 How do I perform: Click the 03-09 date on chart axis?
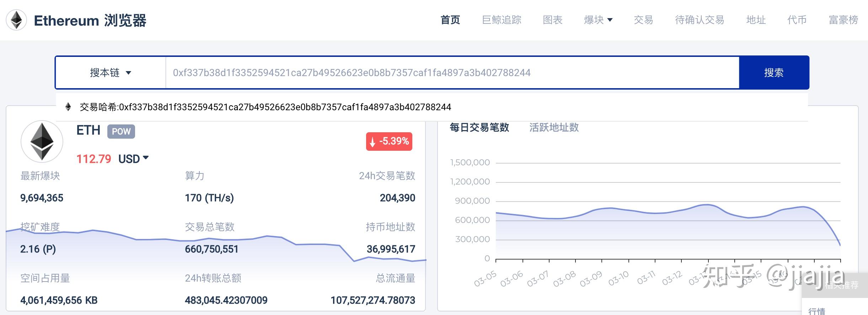pyautogui.click(x=591, y=279)
